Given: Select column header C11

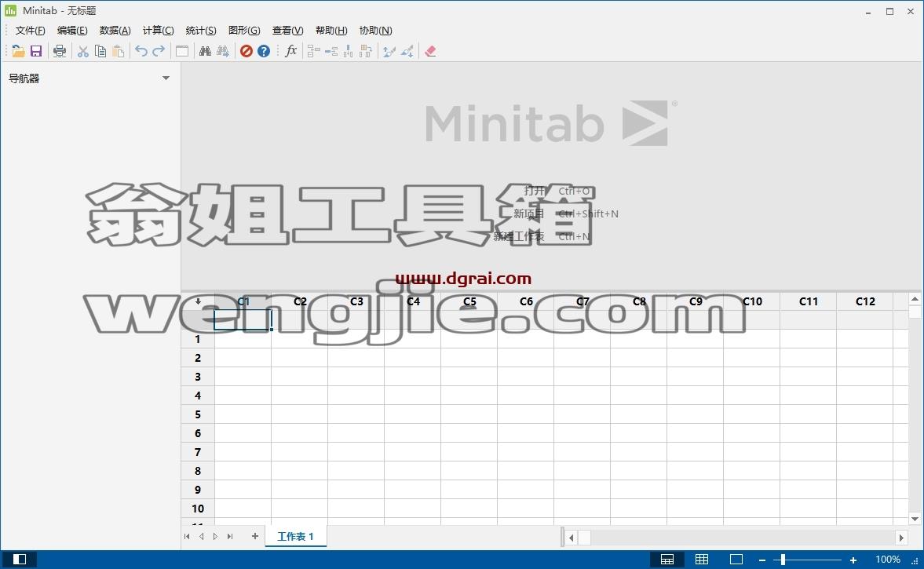Looking at the screenshot, I should click(x=809, y=301).
